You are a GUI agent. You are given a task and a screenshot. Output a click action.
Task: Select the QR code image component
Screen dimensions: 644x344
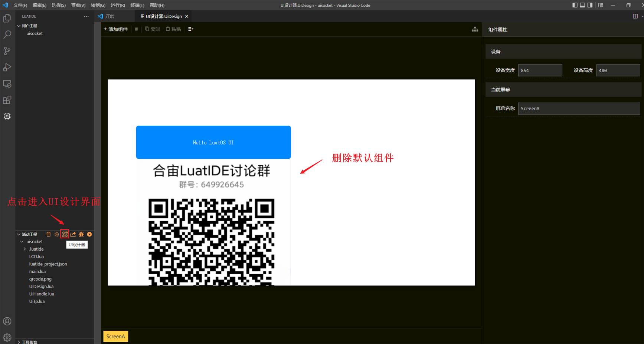(x=213, y=222)
